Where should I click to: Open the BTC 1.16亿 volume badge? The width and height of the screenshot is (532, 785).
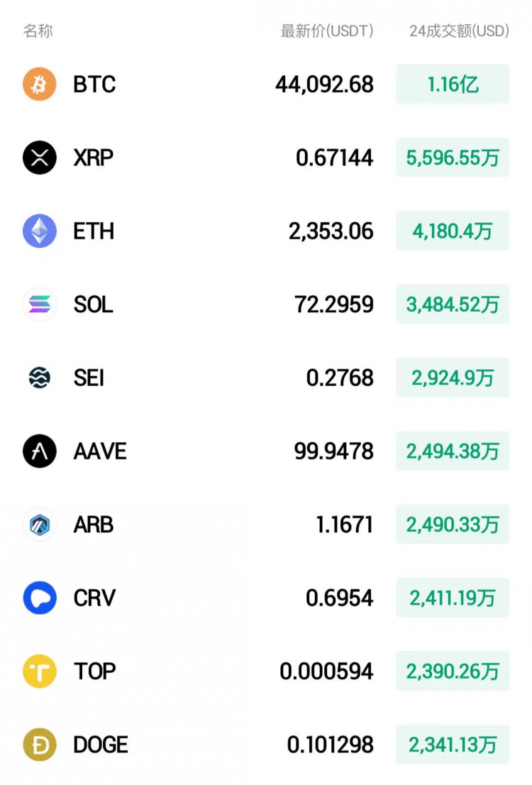[453, 84]
